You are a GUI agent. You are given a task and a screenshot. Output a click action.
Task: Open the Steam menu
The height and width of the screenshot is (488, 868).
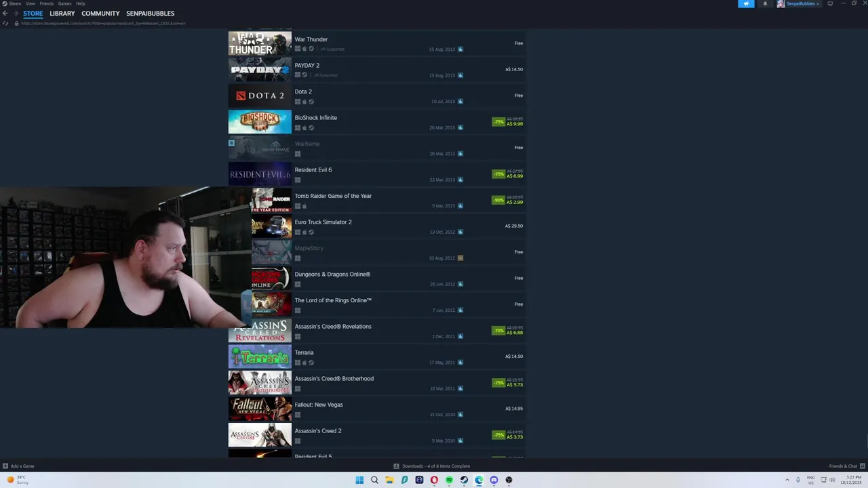(x=15, y=3)
